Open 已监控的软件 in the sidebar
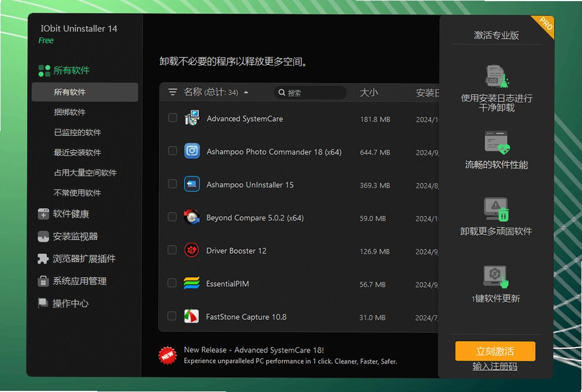The image size is (582, 392). tap(78, 132)
